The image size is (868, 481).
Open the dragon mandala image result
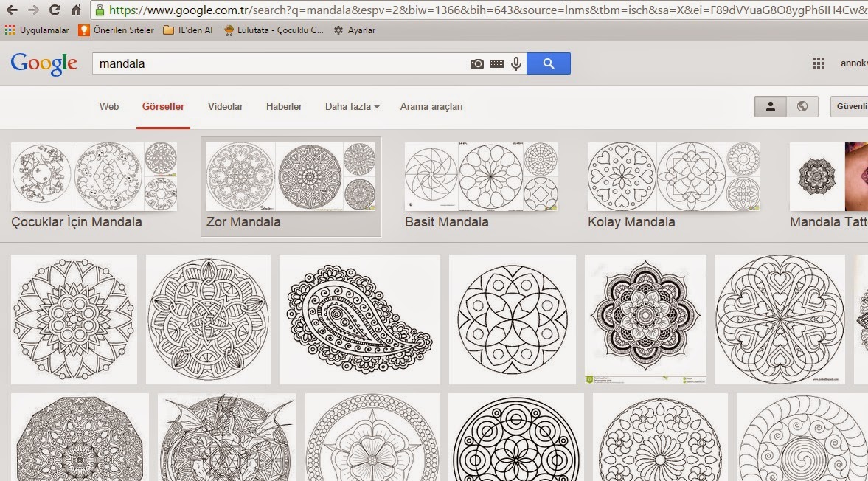pos(227,437)
